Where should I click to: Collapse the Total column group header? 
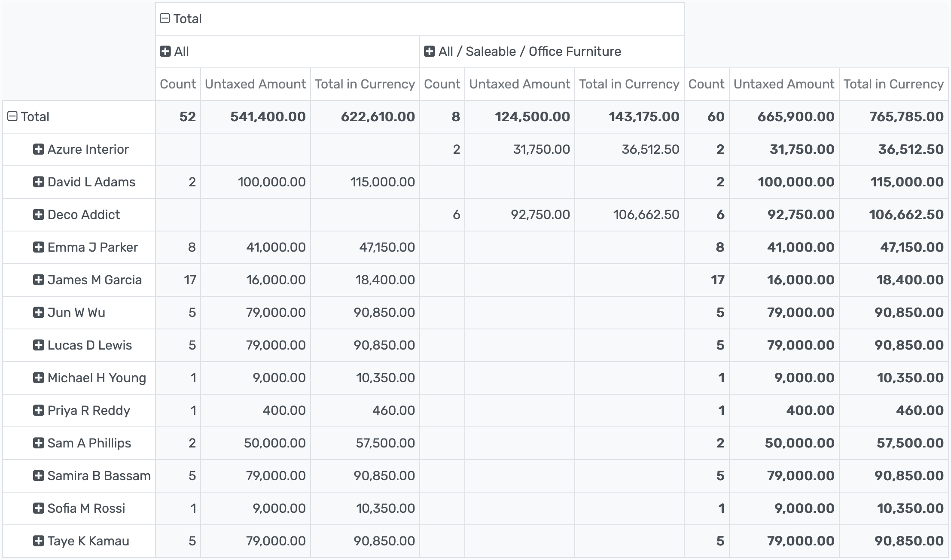tap(165, 18)
